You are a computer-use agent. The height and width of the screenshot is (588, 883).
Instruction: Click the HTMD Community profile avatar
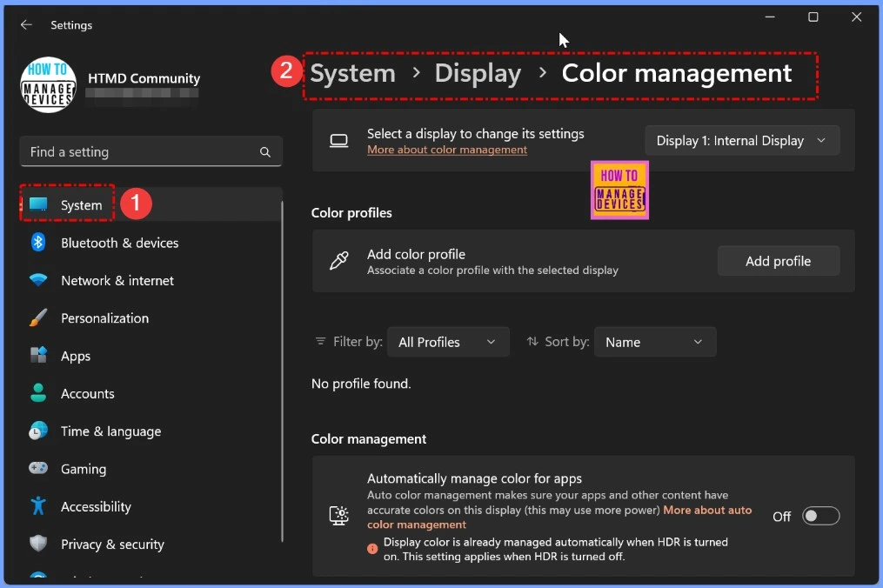click(49, 85)
